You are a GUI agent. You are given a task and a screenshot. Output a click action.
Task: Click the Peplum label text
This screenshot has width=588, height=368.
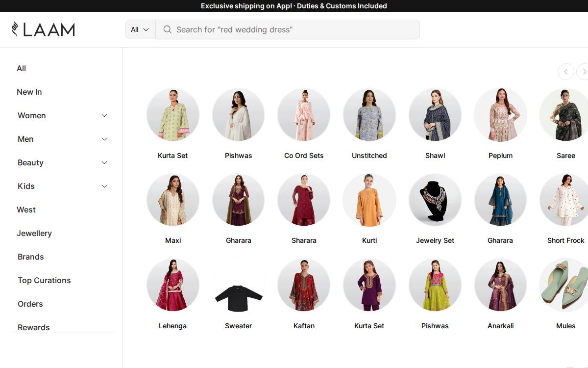[x=500, y=156]
